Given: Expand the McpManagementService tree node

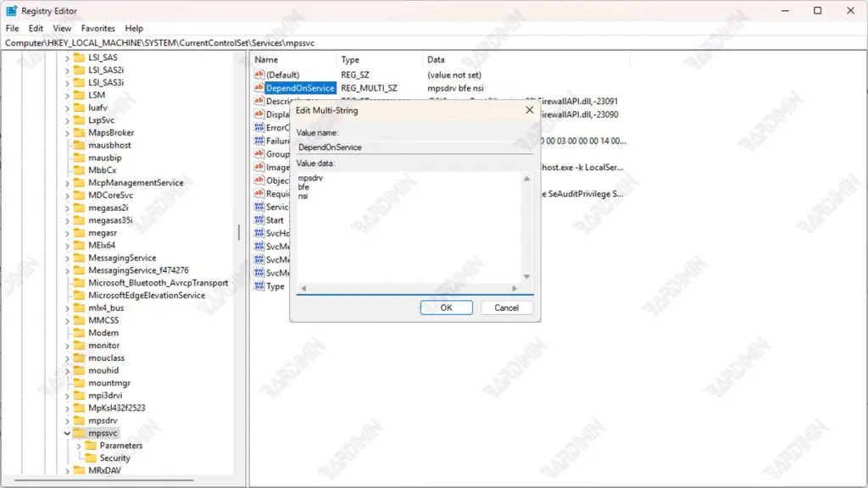Looking at the screenshot, I should 67,183.
